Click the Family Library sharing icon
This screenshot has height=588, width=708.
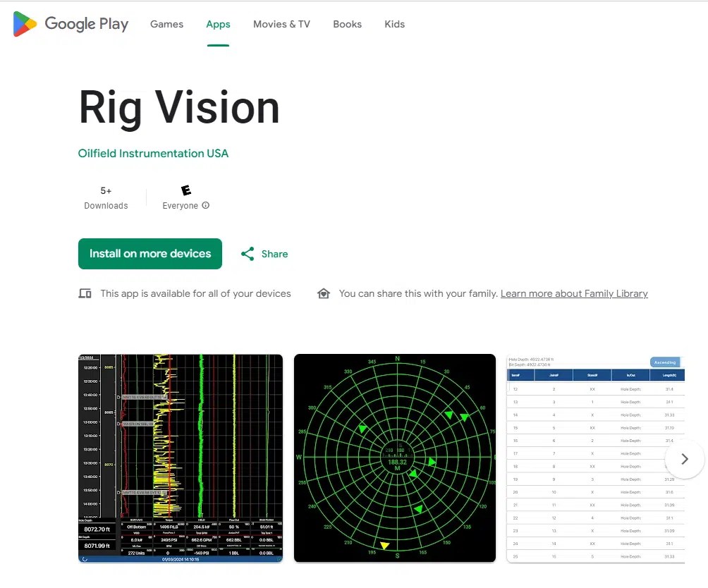[x=324, y=293]
